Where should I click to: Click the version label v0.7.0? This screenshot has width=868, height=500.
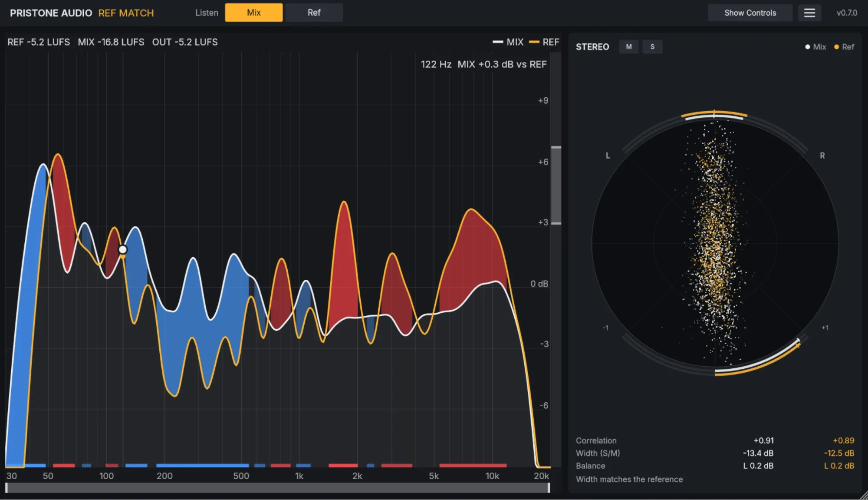[847, 13]
